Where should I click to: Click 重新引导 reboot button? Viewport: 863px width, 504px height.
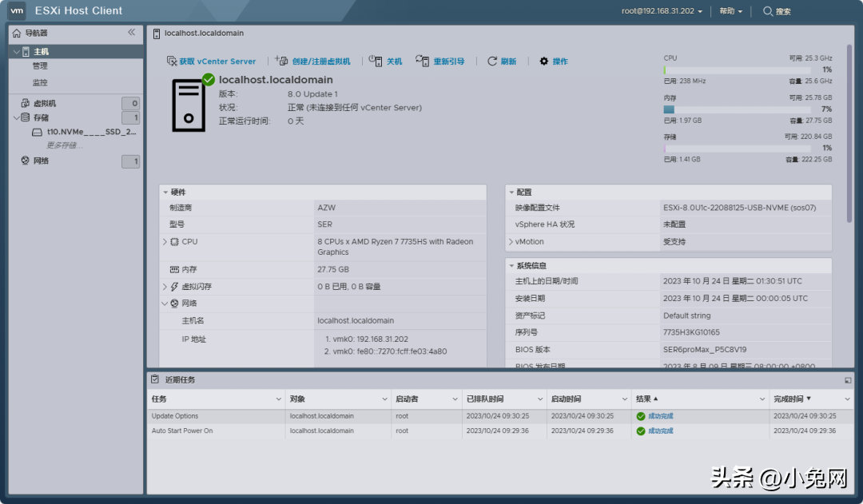pyautogui.click(x=440, y=61)
